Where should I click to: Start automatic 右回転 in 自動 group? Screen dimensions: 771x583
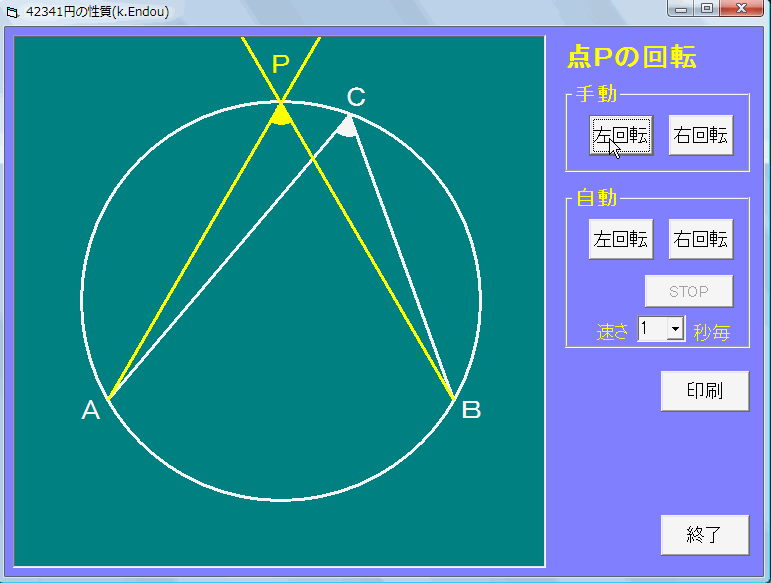pos(701,239)
